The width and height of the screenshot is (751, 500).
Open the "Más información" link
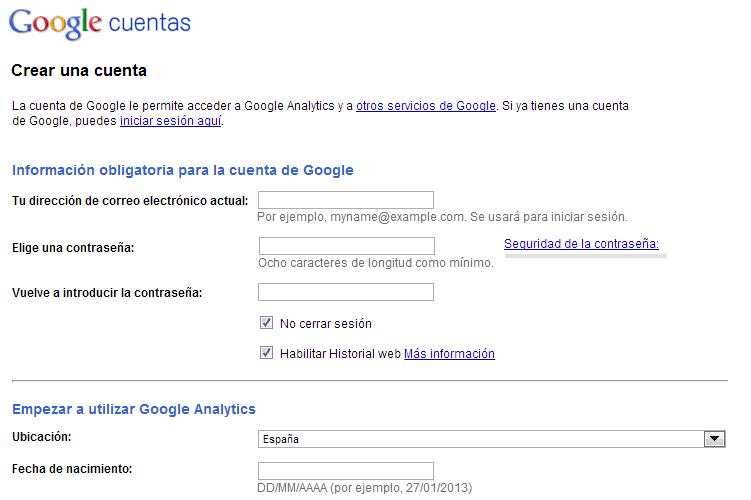coord(449,354)
